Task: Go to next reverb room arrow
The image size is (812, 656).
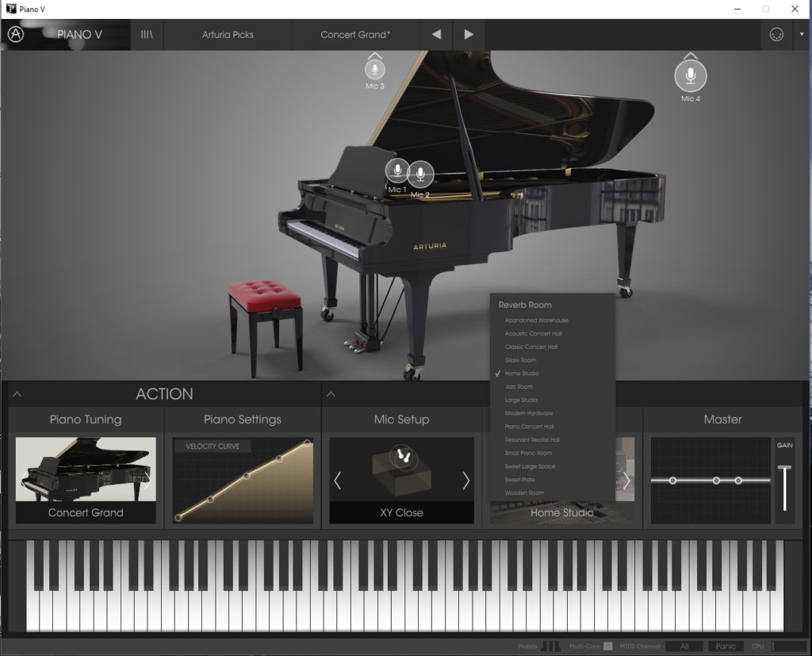Action: [x=626, y=481]
